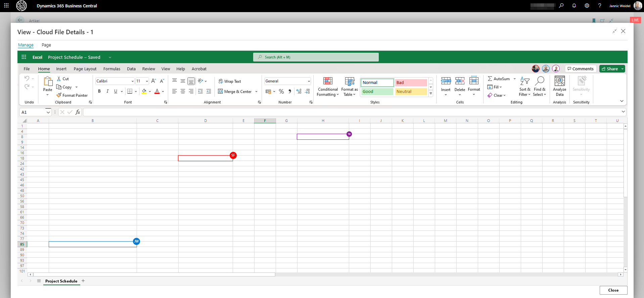The height and width of the screenshot is (298, 644).
Task: Open the Excel app launcher grid
Action: [x=24, y=57]
